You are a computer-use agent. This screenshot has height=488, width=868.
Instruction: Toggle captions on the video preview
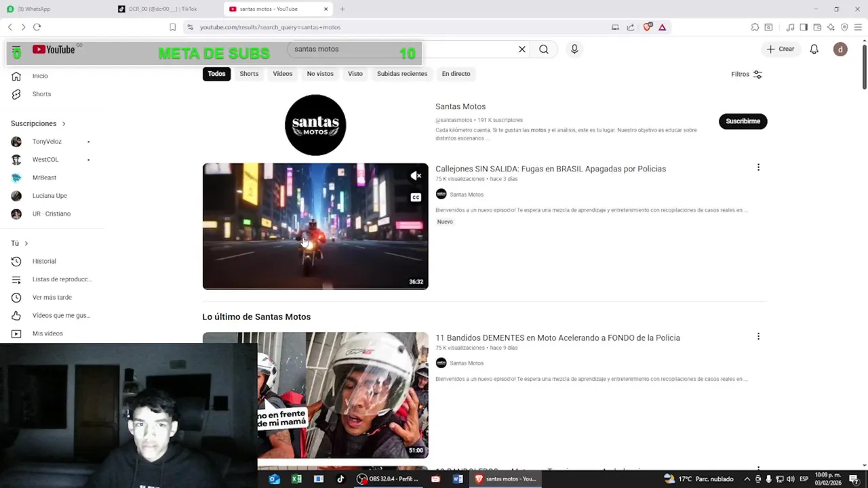(416, 198)
